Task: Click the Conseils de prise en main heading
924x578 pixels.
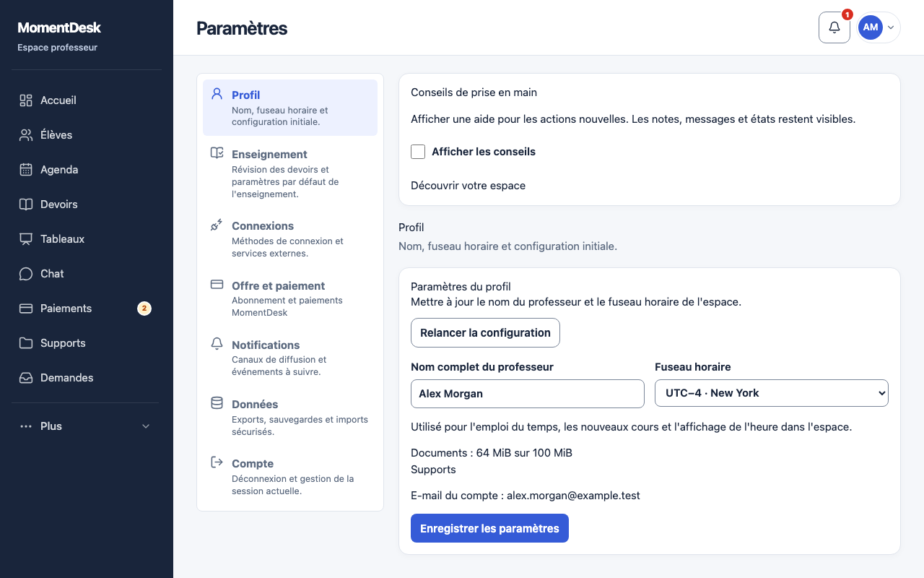Action: click(x=474, y=92)
